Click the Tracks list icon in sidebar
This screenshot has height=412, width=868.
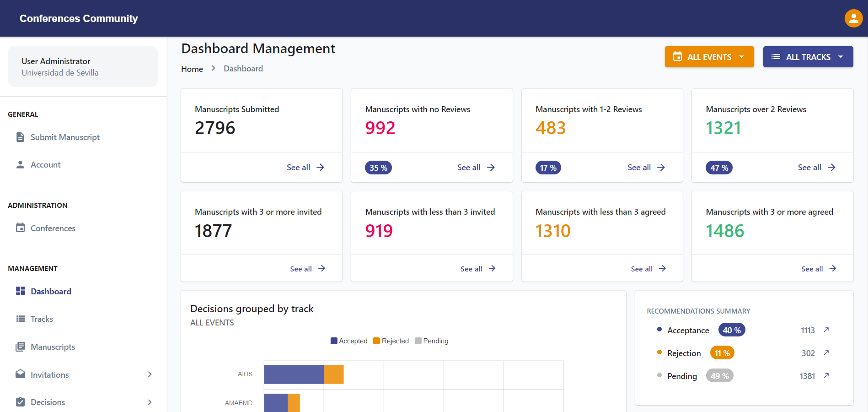[20, 319]
